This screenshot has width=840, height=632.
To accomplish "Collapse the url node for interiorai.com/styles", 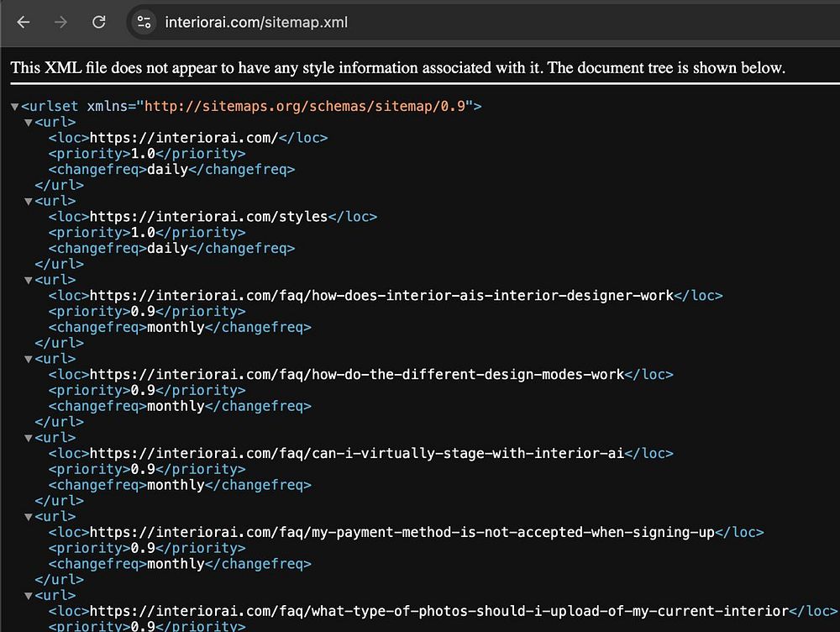I will coord(29,202).
